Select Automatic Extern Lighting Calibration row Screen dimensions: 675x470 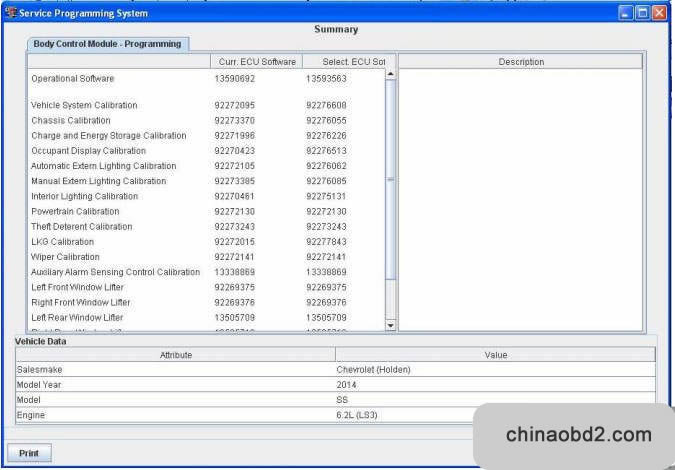coord(207,166)
